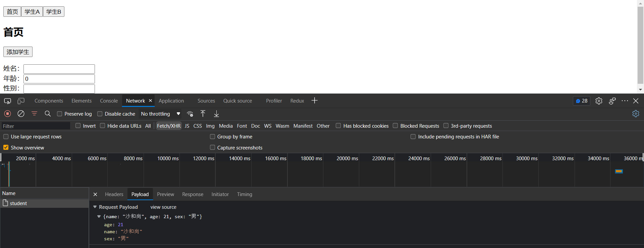This screenshot has height=248, width=644.
Task: Collapse the Request Payload section
Action: pos(95,207)
